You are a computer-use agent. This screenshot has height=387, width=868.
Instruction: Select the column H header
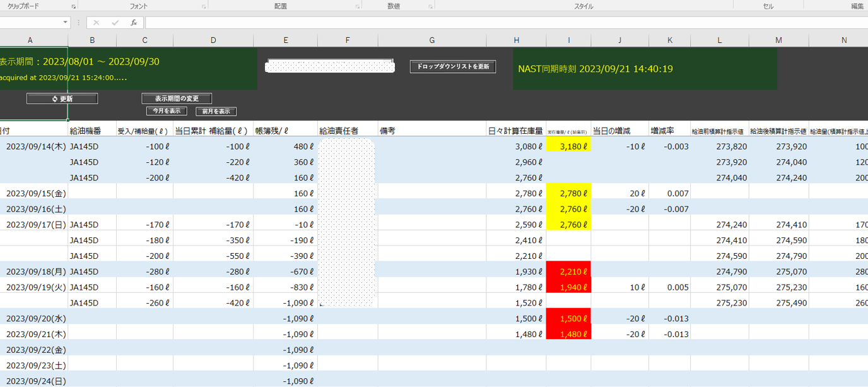click(516, 40)
